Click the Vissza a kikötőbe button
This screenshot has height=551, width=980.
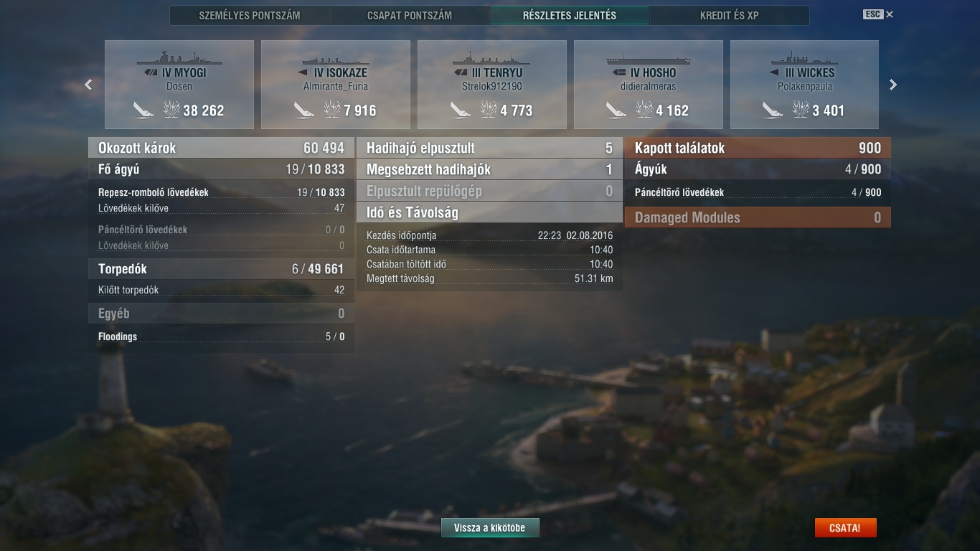pyautogui.click(x=490, y=528)
